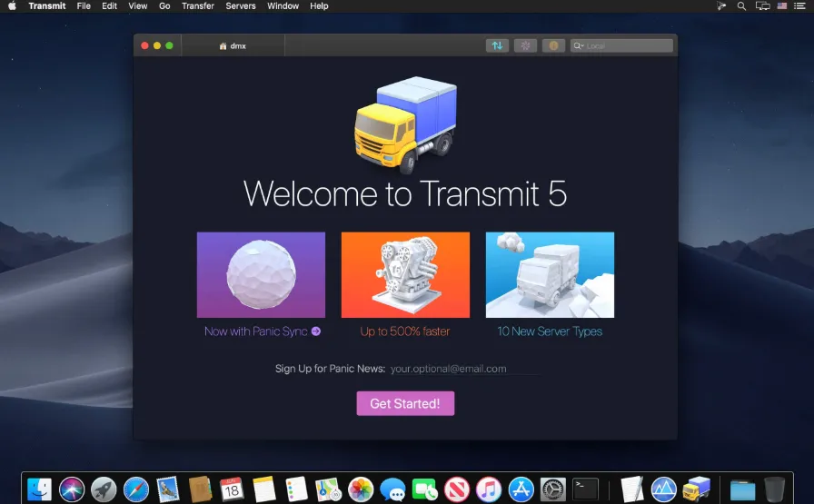Open the transfers arrows toolbar button
The height and width of the screenshot is (504, 814).
(x=497, y=45)
